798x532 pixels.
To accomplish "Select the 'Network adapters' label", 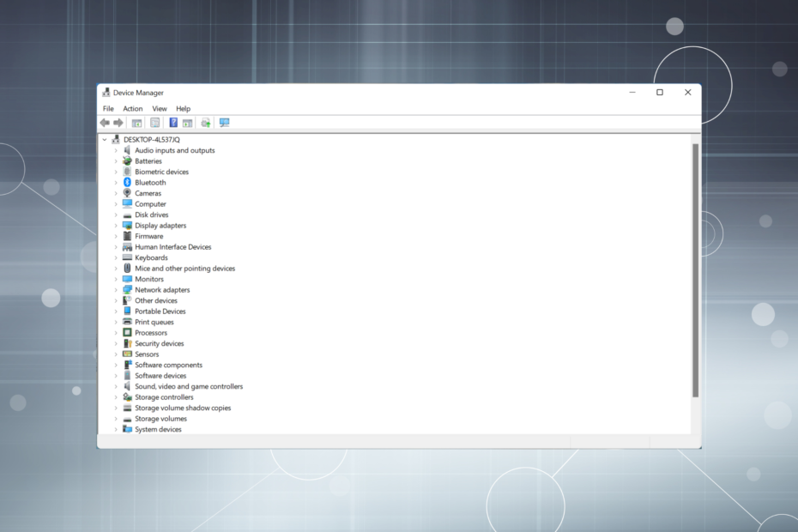I will point(162,290).
